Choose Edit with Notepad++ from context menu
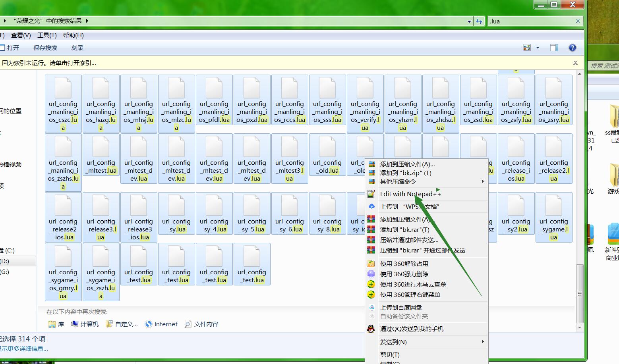 [x=410, y=194]
